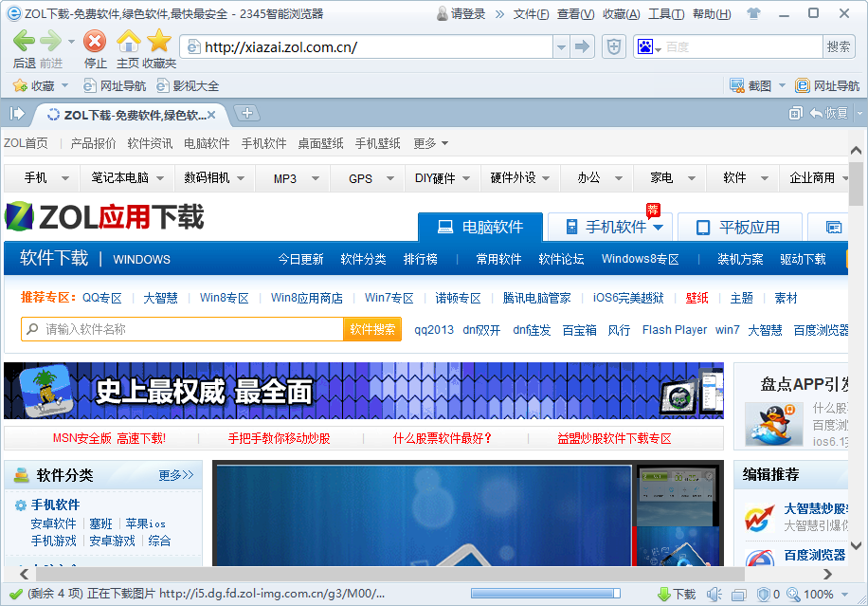This screenshot has height=606, width=868.
Task: Click the 搜索 search button
Action: 839,46
